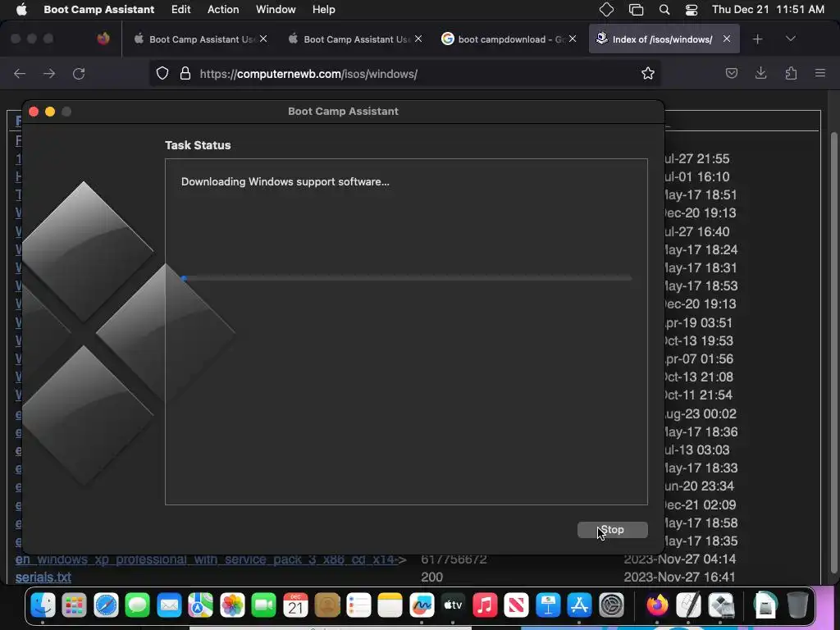Open Notes from the Dock
Viewport: 840px width, 630px height.
click(x=390, y=606)
